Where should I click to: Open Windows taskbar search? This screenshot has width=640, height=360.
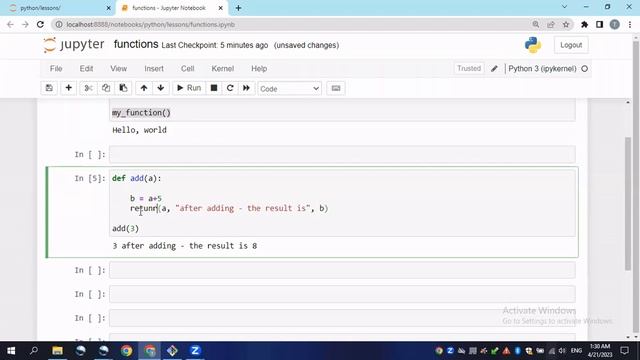click(x=34, y=351)
